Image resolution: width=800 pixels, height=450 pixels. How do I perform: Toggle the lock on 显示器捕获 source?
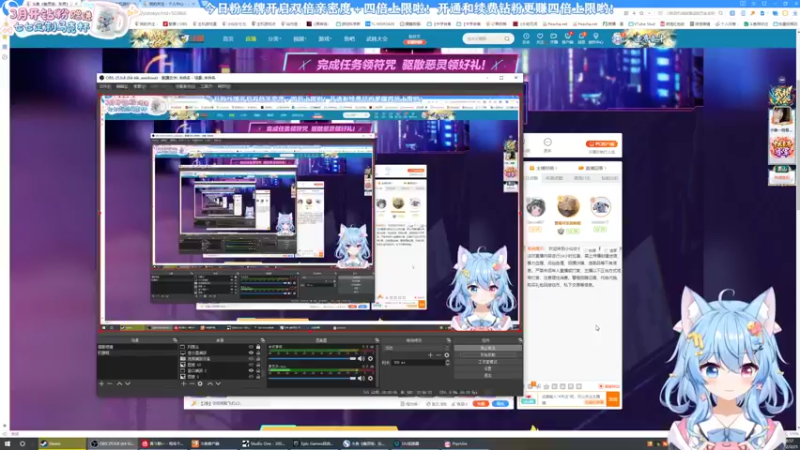coord(258,353)
